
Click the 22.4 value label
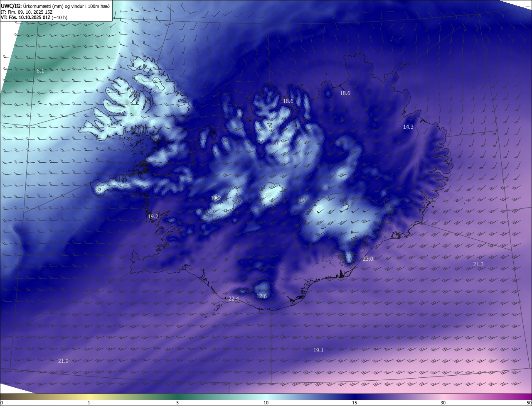coord(234,299)
